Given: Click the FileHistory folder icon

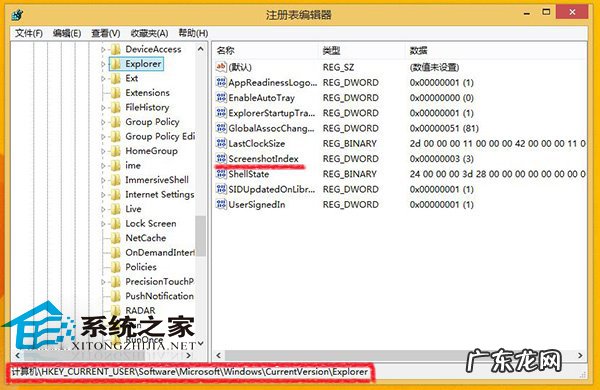Looking at the screenshot, I should tap(115, 108).
